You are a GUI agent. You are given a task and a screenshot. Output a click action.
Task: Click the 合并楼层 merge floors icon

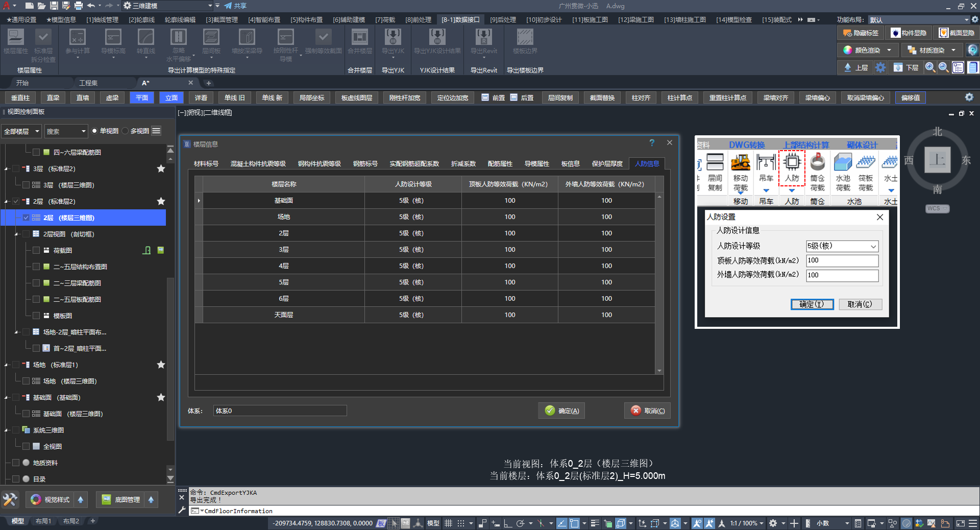359,38
